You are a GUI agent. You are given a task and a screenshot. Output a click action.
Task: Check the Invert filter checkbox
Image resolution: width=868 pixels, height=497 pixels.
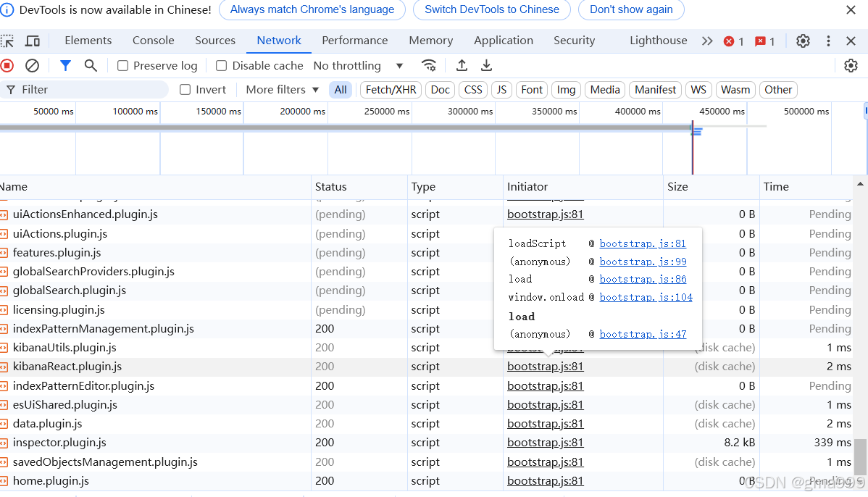tap(185, 90)
